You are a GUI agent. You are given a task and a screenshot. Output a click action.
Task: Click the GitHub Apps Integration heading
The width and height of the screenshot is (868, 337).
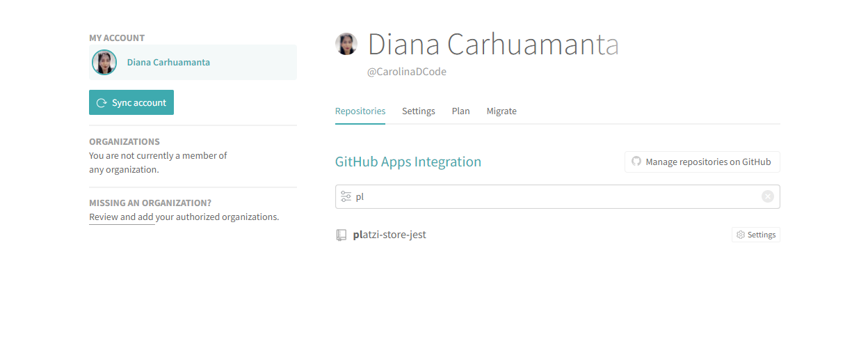pos(408,162)
